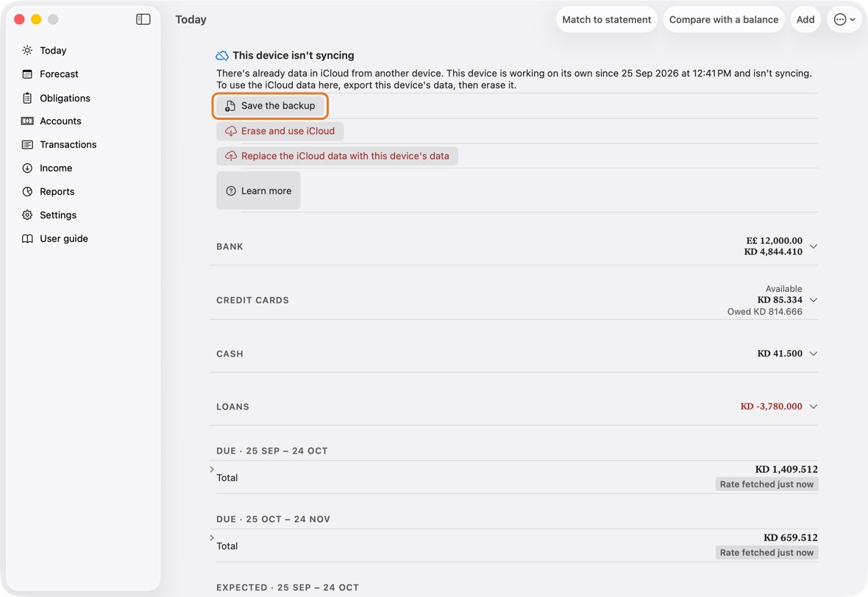Click the Owed KD 814.666 text

click(764, 312)
